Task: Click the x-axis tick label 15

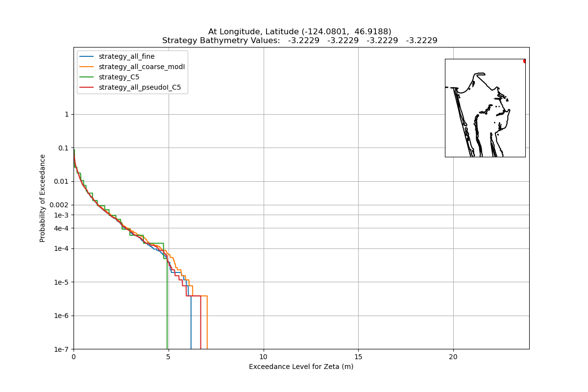Action: tap(358, 357)
